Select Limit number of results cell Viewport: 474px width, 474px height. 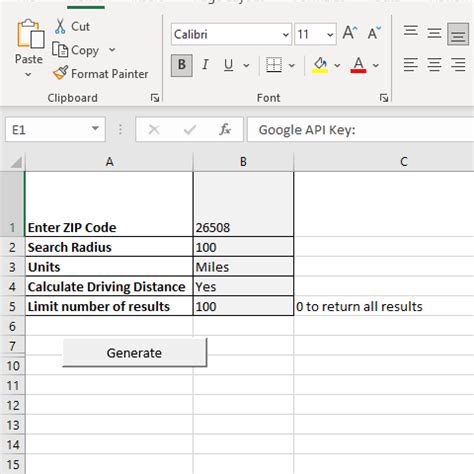(x=109, y=306)
